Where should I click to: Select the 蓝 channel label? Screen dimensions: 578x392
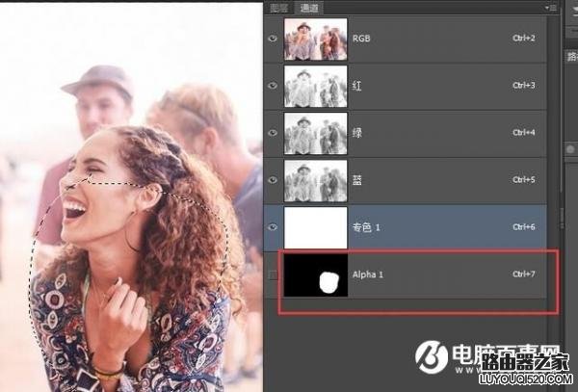[x=357, y=180]
